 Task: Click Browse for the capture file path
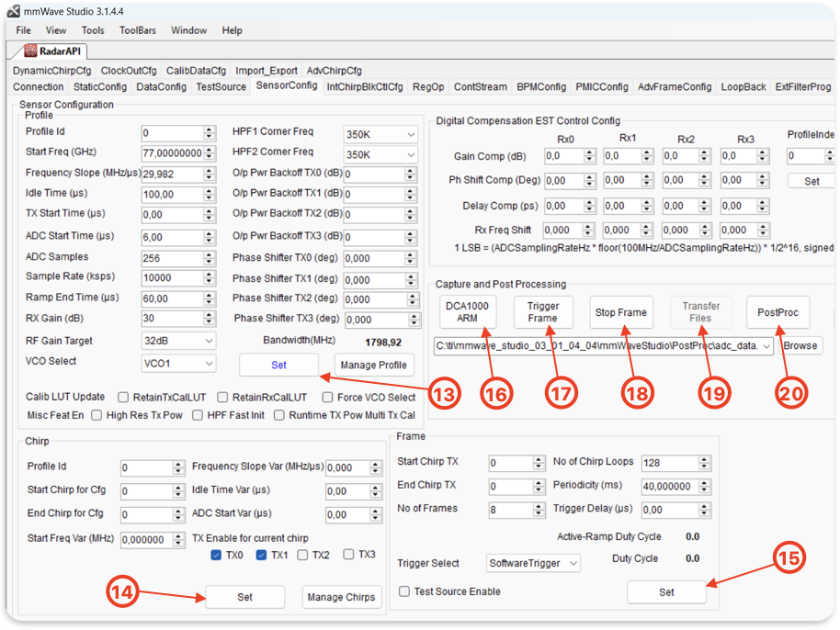click(x=800, y=346)
